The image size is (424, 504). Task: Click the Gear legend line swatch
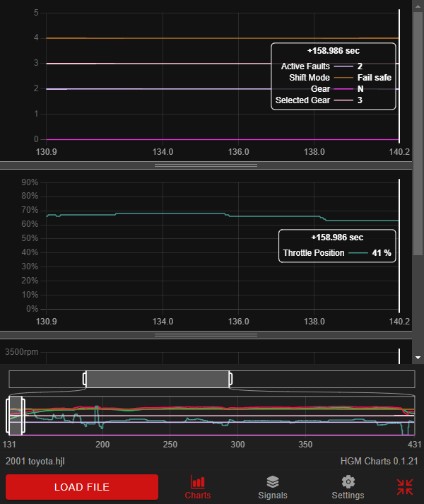point(343,89)
